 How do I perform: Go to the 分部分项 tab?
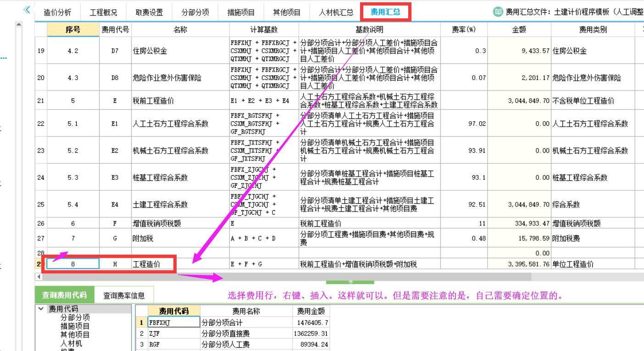[195, 12]
